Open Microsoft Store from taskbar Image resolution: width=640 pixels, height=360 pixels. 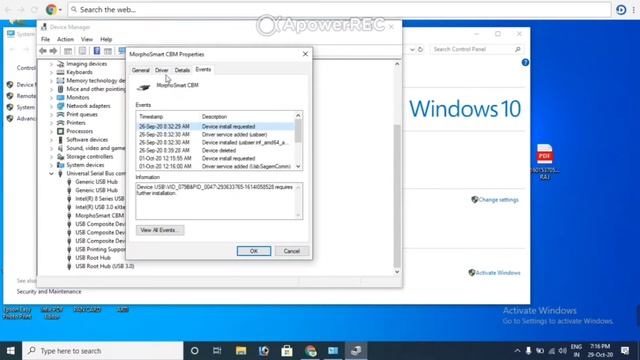click(287, 351)
